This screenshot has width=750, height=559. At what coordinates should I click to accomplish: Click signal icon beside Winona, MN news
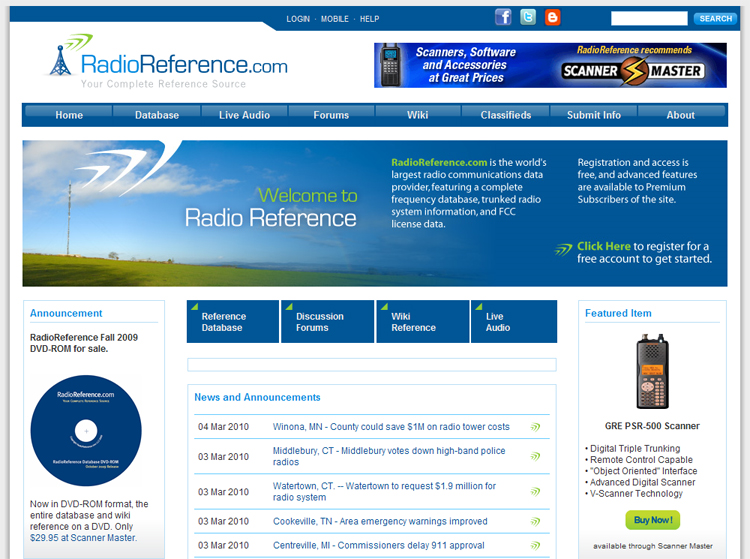pos(535,427)
